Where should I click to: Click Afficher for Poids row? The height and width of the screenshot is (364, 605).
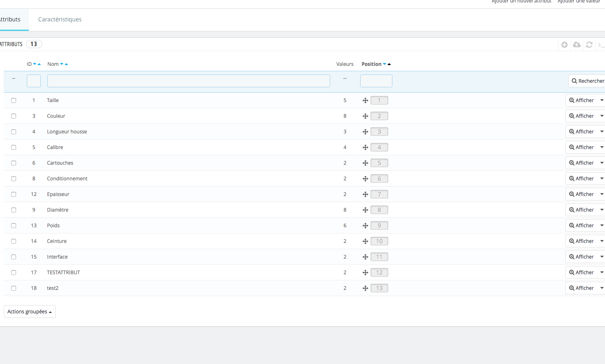pyautogui.click(x=582, y=226)
